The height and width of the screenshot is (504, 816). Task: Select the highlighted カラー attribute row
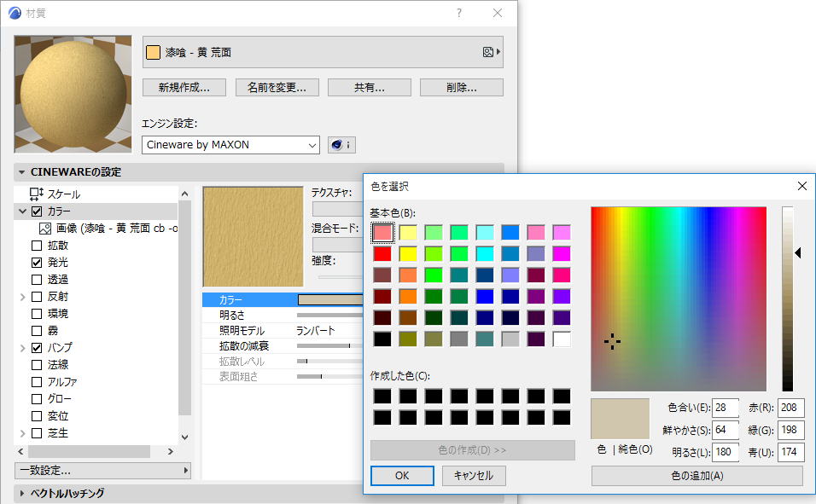[230, 300]
